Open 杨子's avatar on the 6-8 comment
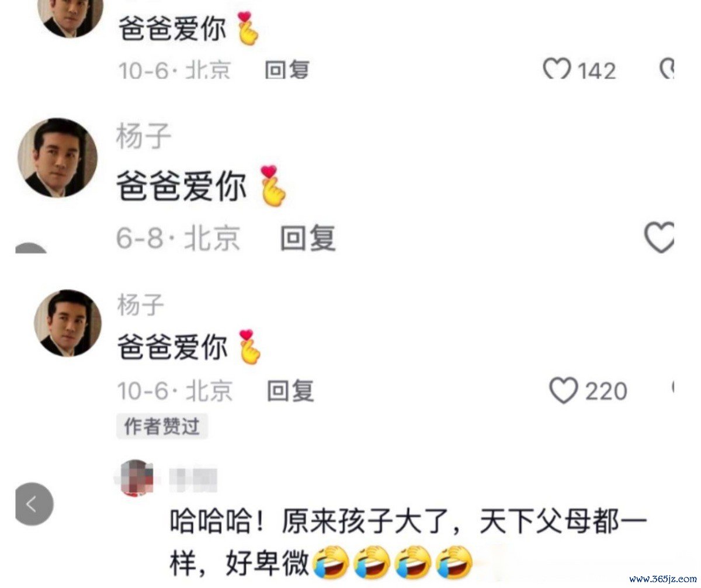The height and width of the screenshot is (588, 701). coord(57,158)
